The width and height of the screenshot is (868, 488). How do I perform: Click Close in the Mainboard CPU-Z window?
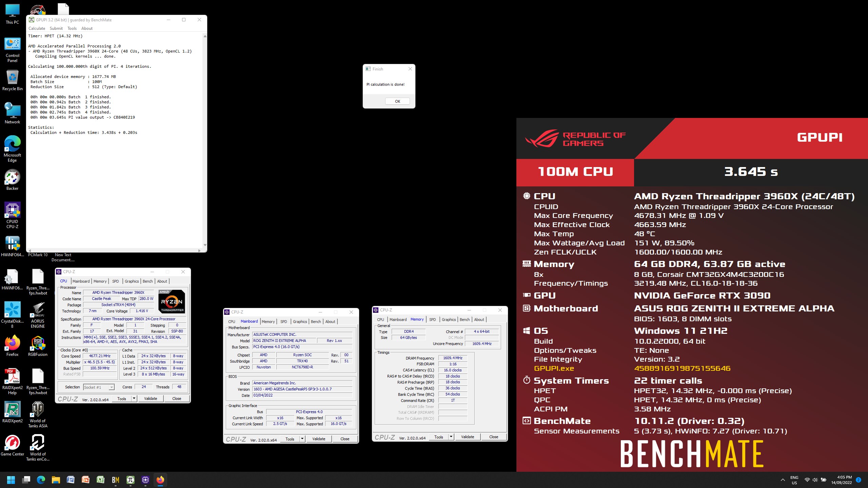click(345, 439)
